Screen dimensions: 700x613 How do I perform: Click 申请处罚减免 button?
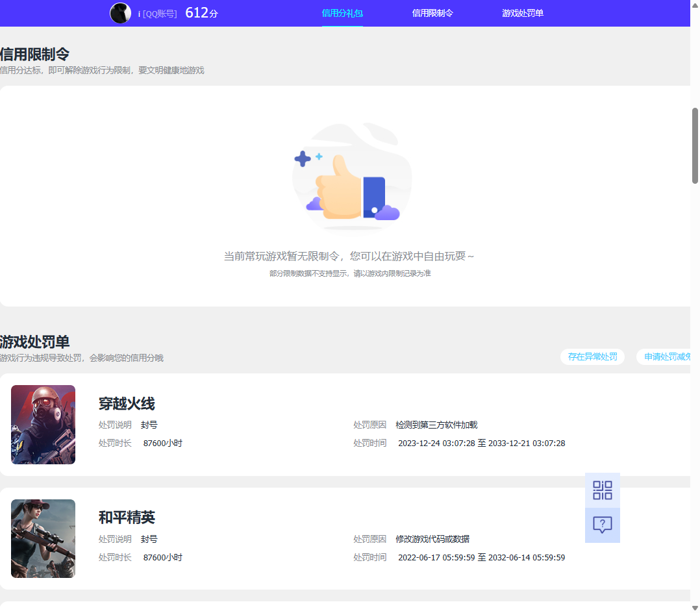point(664,357)
